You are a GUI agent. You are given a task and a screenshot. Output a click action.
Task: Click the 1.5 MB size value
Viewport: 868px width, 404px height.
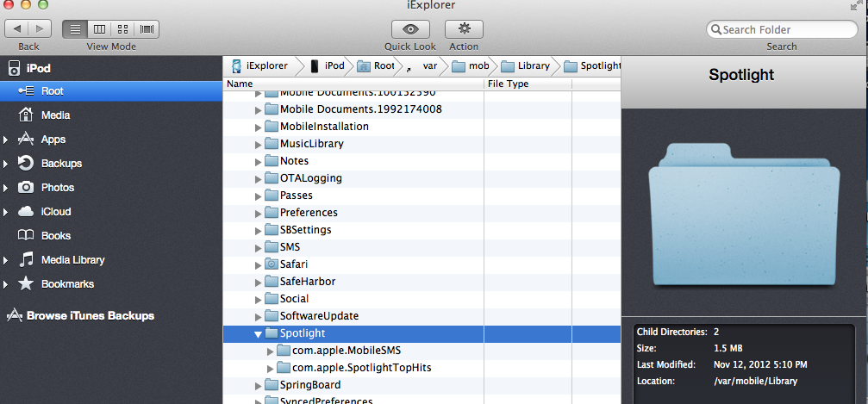click(x=728, y=348)
